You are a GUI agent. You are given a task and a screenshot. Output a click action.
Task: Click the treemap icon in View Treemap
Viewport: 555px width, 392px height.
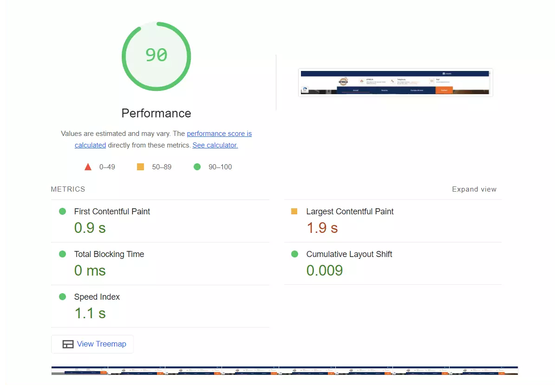tap(68, 344)
